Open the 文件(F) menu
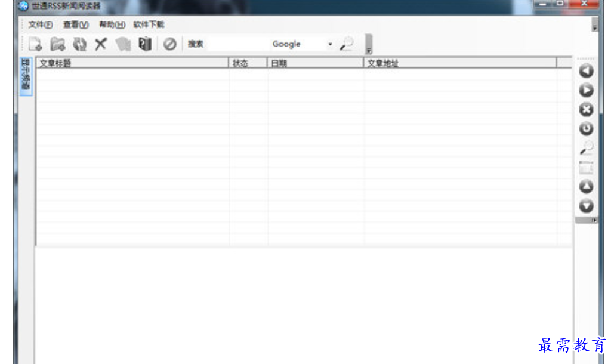This screenshot has height=364, width=611. click(41, 24)
